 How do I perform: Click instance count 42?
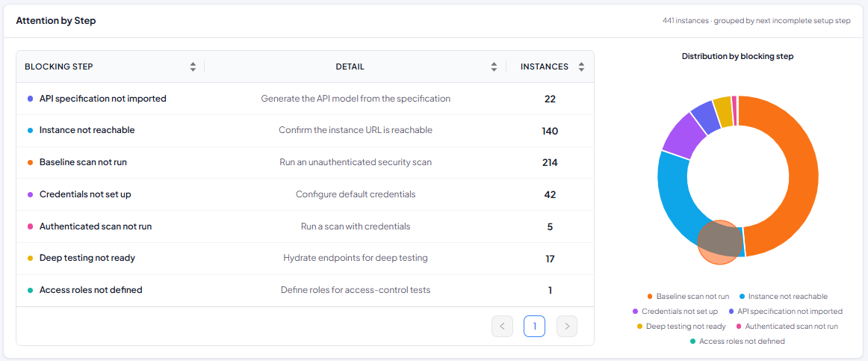pyautogui.click(x=550, y=195)
